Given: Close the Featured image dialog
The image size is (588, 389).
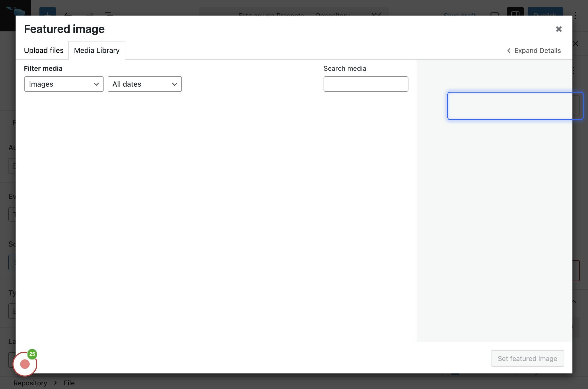Looking at the screenshot, I should coord(559,29).
